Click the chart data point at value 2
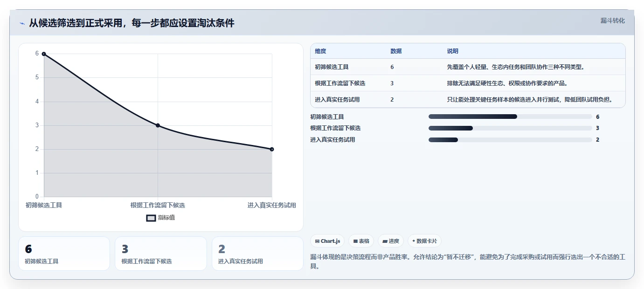This screenshot has width=644, height=289. point(272,149)
